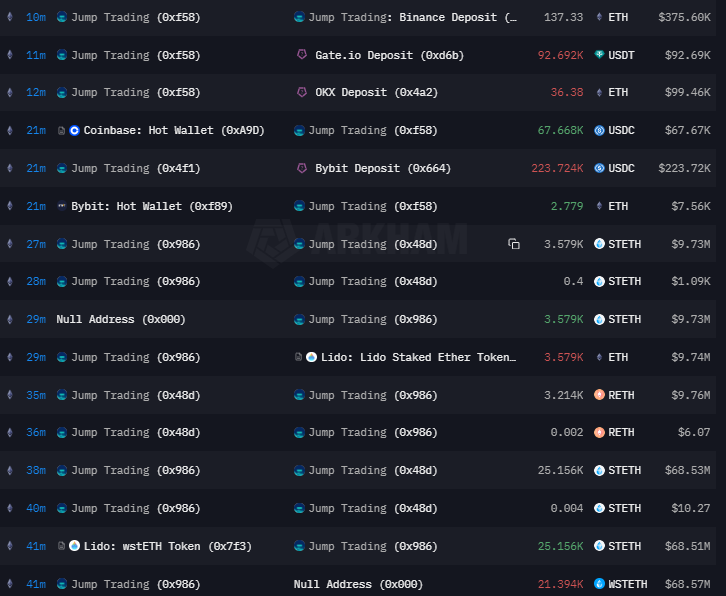The image size is (726, 596).
Task: Open Lido: wstETH Token (0x7f3) sender
Action: pos(168,546)
